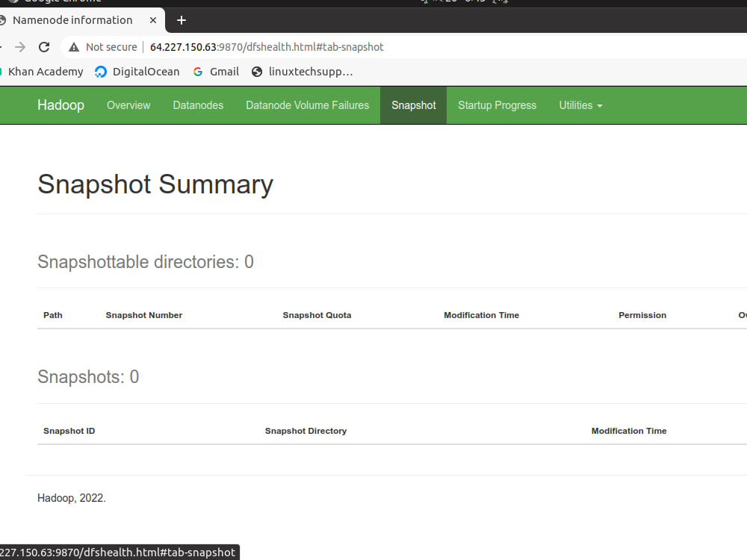Click the Snapshot Number column header
Image resolution: width=747 pixels, height=560 pixels.
click(x=144, y=315)
